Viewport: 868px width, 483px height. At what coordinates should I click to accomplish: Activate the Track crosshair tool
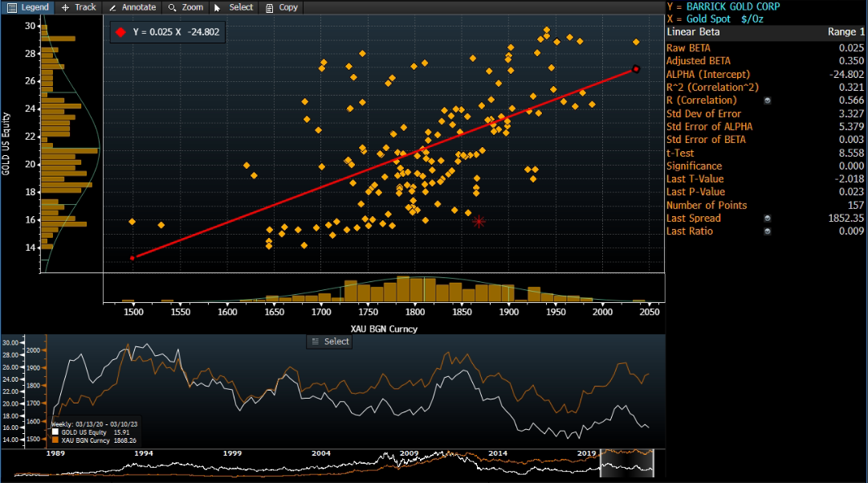pyautogui.click(x=79, y=7)
